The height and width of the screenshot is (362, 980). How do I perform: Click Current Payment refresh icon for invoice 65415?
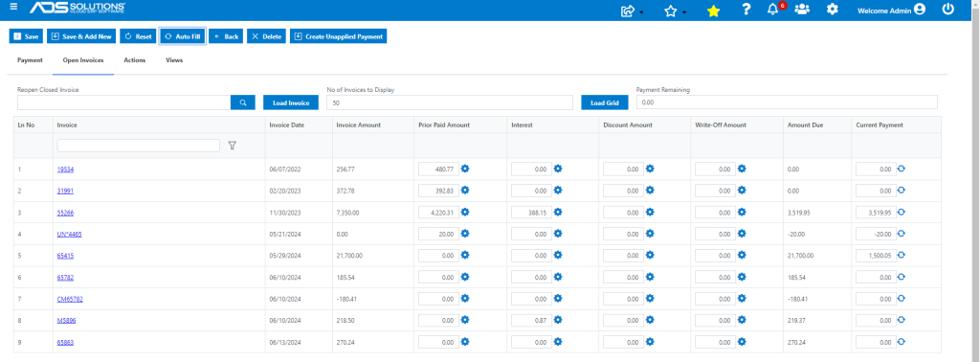click(902, 255)
